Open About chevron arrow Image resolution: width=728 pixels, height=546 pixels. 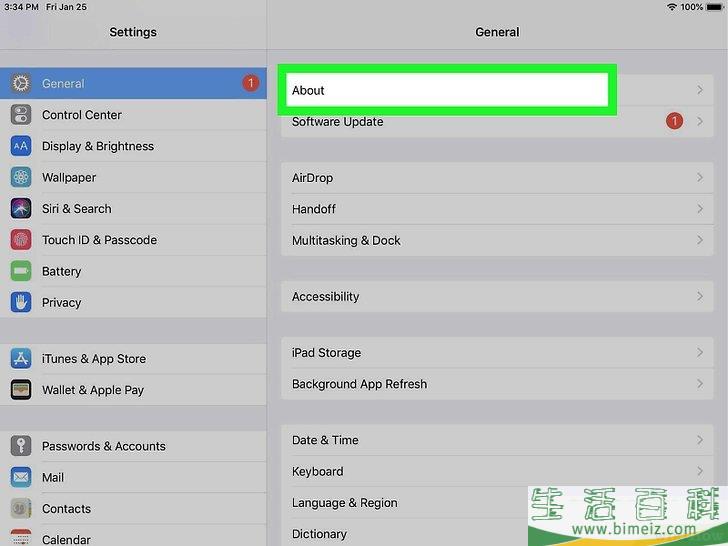(700, 90)
